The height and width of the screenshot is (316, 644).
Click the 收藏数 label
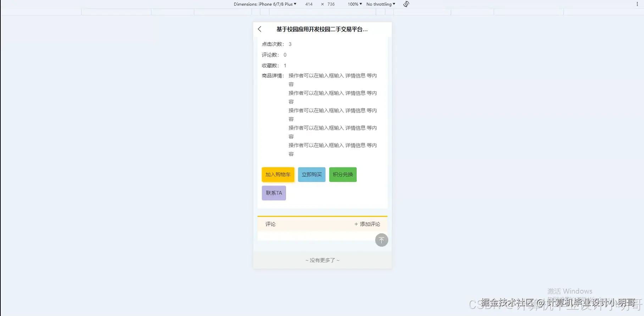(x=270, y=66)
